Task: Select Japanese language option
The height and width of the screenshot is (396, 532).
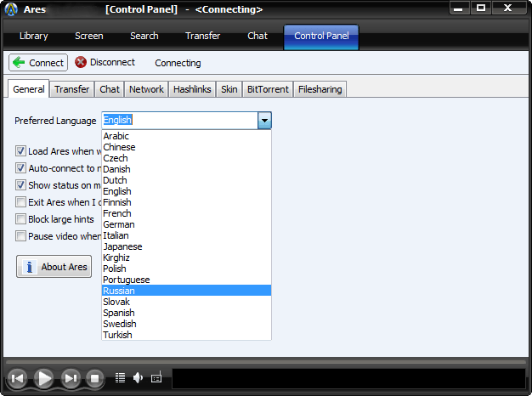Action: coord(186,246)
